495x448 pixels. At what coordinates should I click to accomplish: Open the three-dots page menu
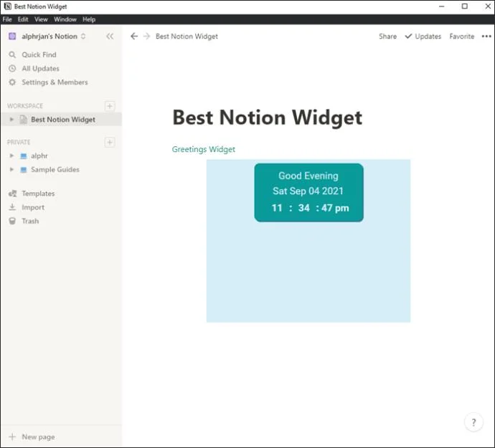486,37
